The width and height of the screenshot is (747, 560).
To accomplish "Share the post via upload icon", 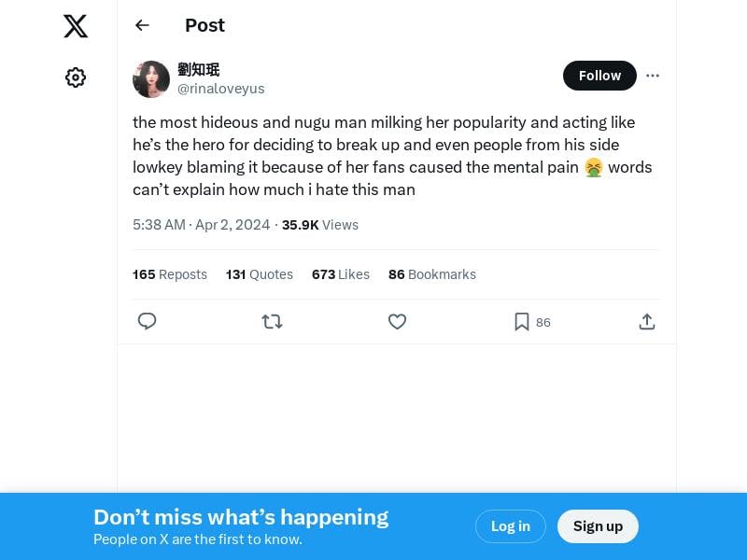I will click(647, 322).
